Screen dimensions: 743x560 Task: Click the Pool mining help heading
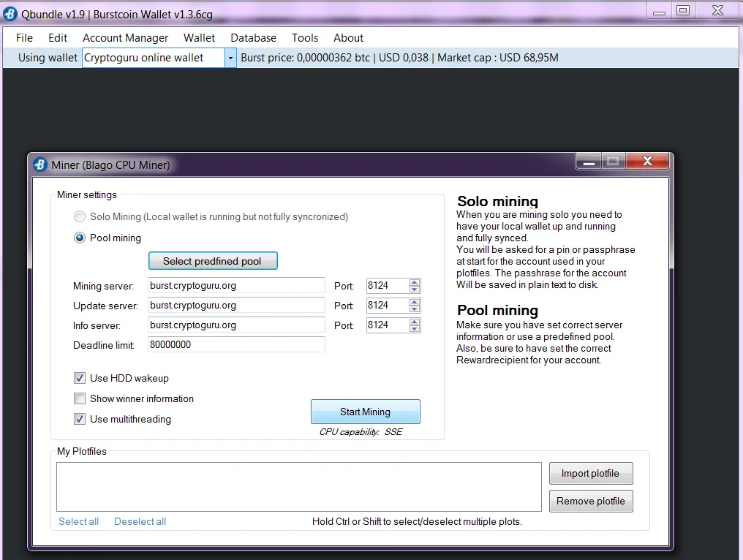pyautogui.click(x=497, y=310)
